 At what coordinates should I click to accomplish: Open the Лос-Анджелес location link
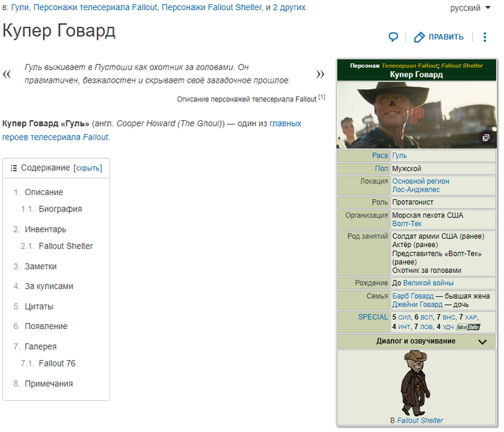tap(416, 190)
